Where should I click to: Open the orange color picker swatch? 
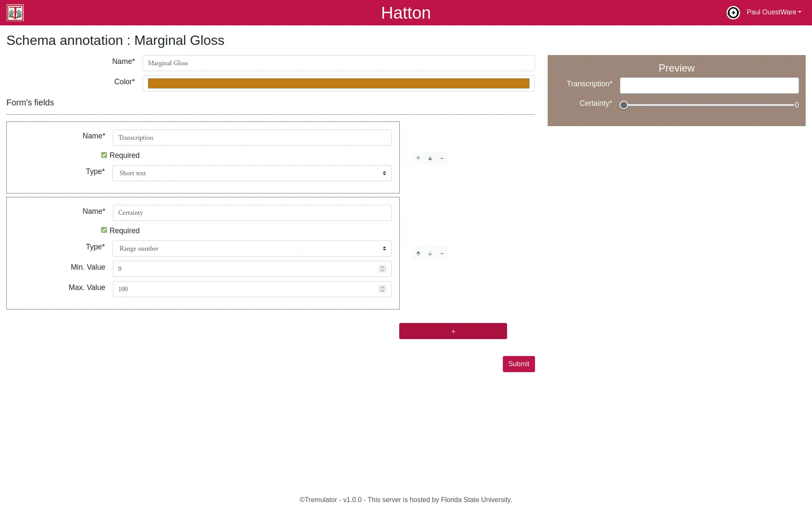click(338, 83)
